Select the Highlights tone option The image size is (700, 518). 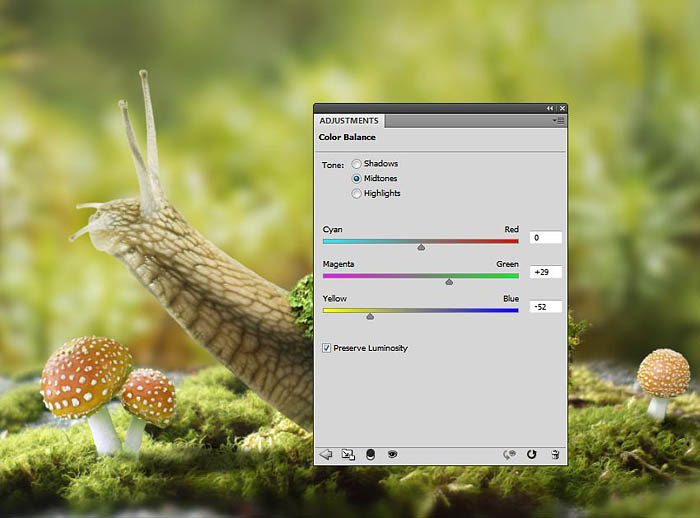click(357, 193)
